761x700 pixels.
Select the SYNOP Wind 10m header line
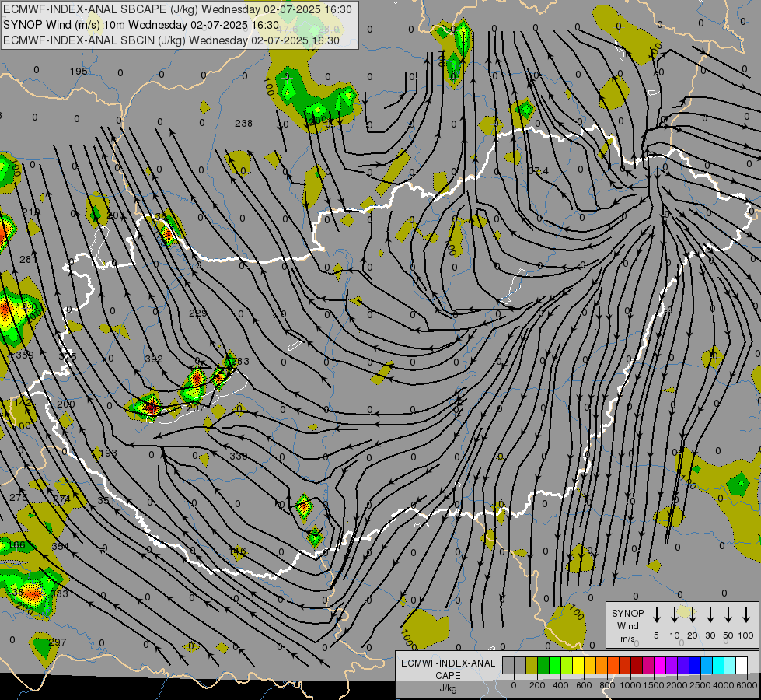pyautogui.click(x=141, y=25)
